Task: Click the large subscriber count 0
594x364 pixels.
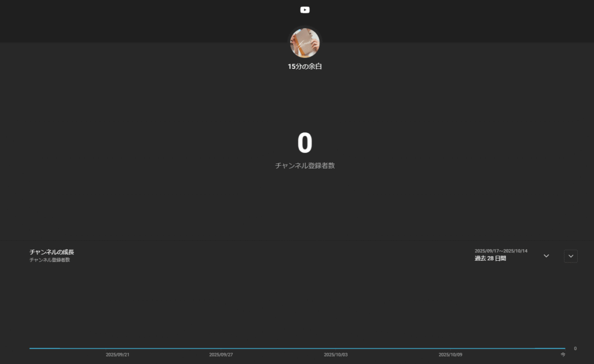Action: coord(305,143)
